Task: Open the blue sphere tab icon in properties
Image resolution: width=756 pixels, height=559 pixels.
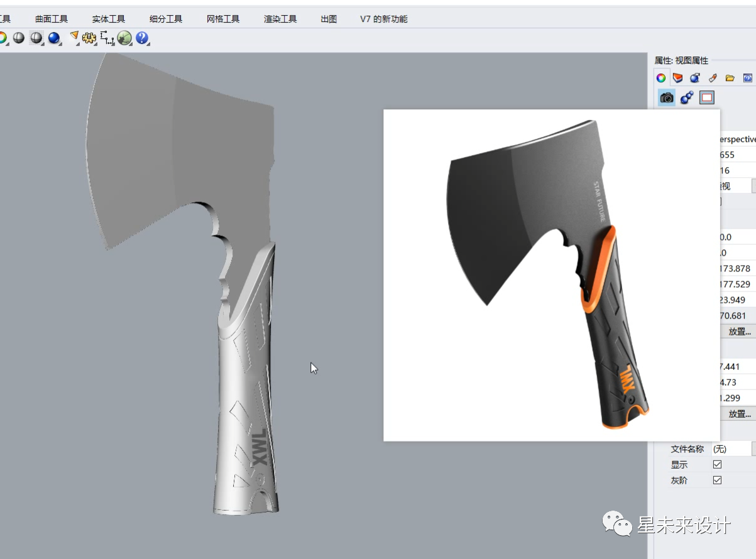Action: tap(695, 78)
